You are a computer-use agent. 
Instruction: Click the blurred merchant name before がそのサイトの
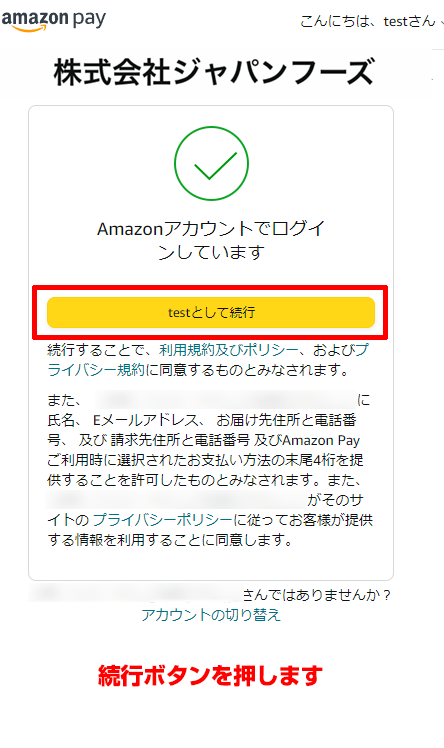[x=176, y=499]
